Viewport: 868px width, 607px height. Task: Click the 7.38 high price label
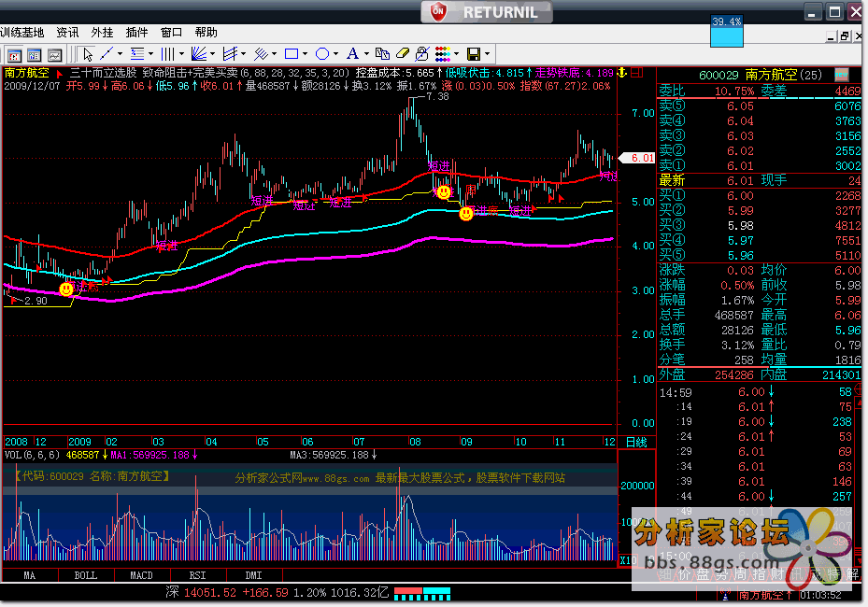tap(437, 97)
